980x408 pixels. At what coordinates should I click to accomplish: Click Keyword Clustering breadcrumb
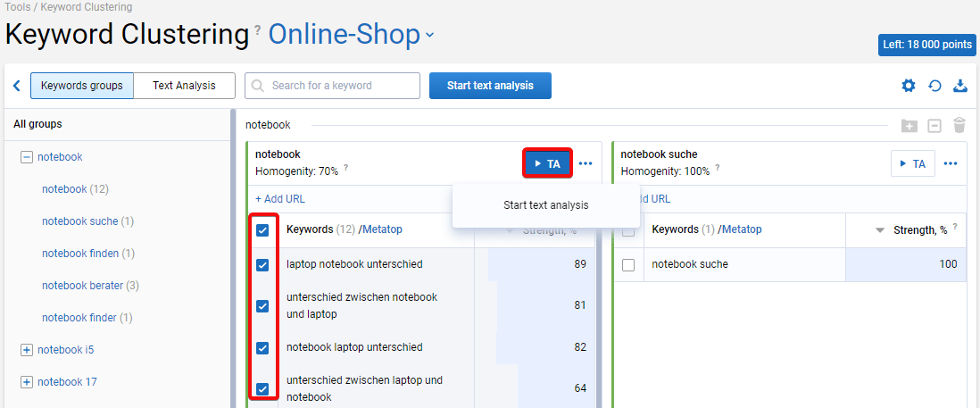87,7
